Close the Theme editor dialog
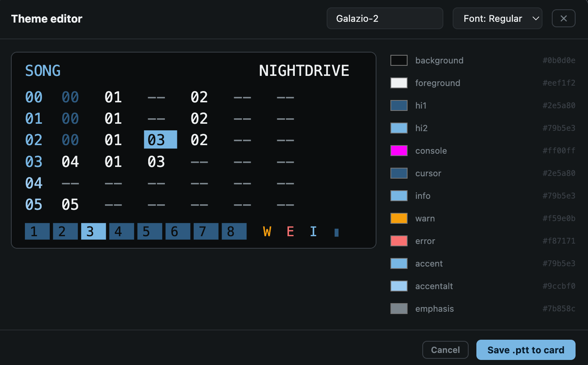 (x=563, y=18)
